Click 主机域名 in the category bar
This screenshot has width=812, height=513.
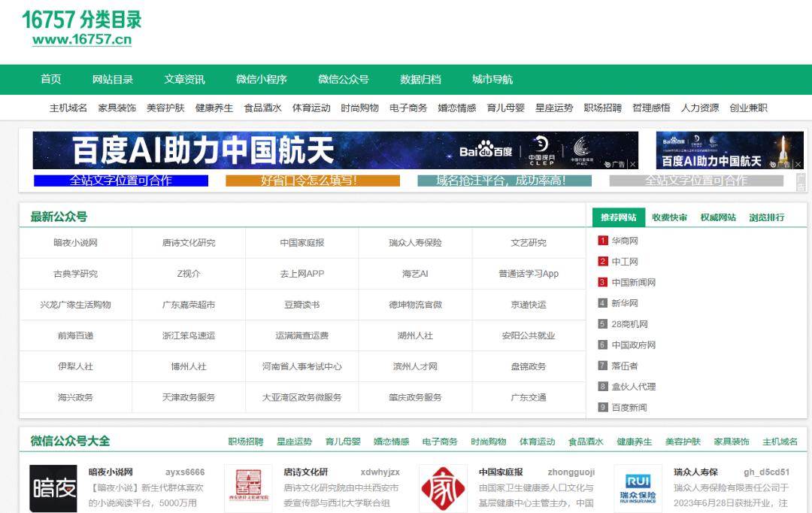coord(68,108)
